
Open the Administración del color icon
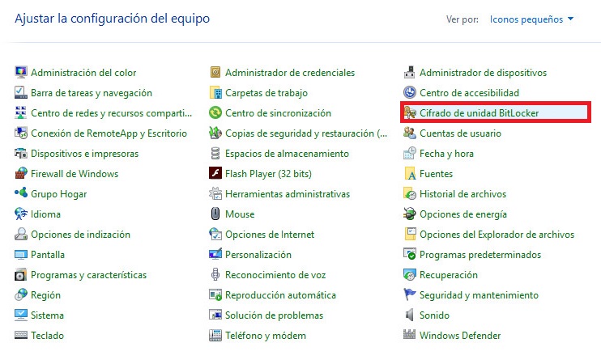pos(21,72)
